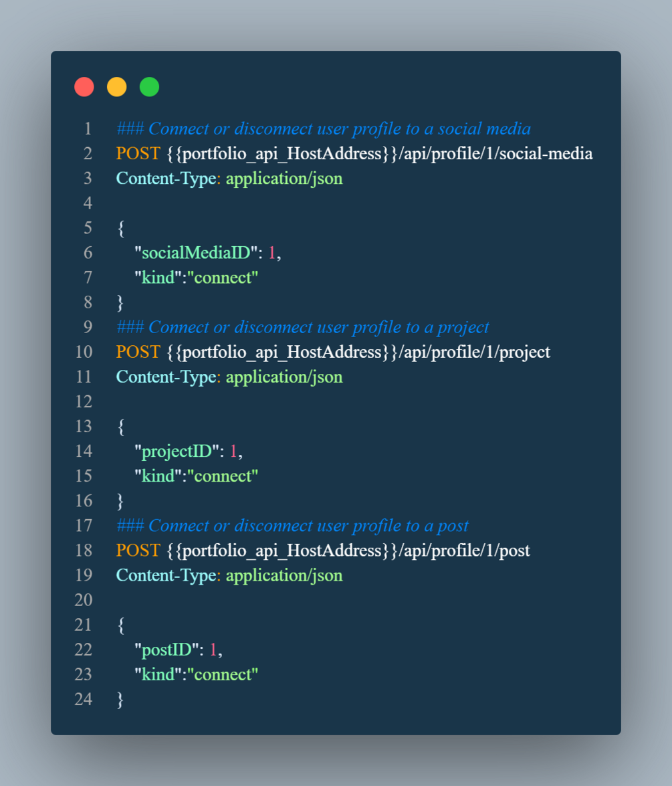Click the "connect" value on line 23

point(223,674)
